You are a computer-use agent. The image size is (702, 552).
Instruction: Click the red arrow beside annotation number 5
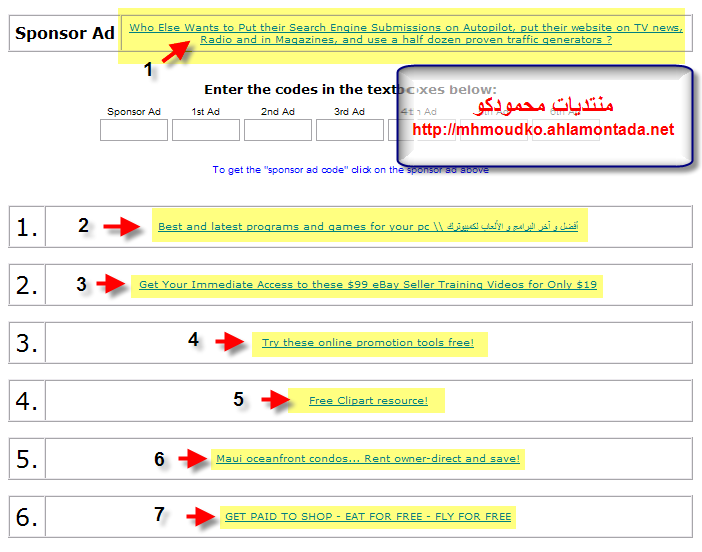(x=275, y=400)
